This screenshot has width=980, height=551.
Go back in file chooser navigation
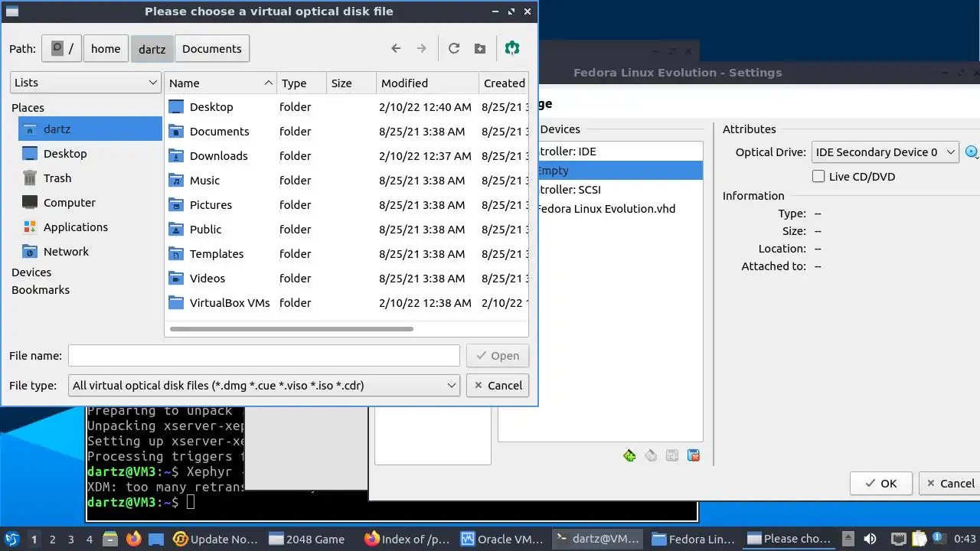point(396,48)
